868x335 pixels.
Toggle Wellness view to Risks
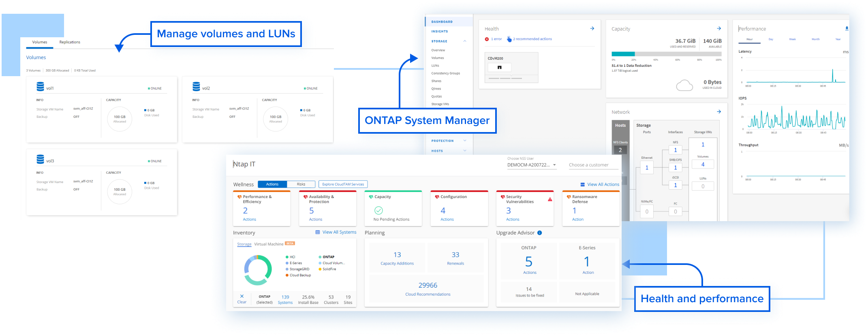301,184
